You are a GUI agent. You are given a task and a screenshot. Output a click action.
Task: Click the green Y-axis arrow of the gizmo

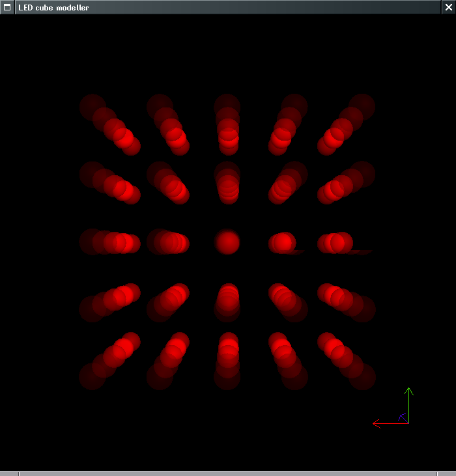(x=409, y=405)
